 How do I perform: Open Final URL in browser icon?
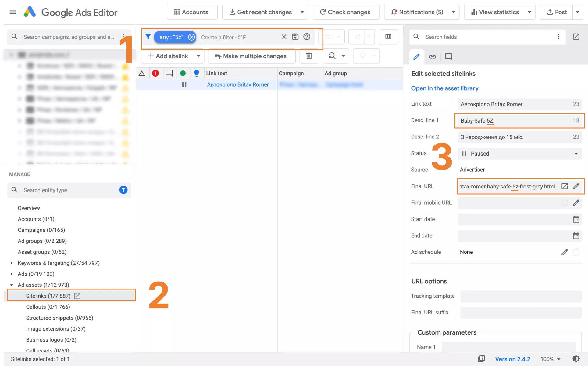tap(565, 186)
